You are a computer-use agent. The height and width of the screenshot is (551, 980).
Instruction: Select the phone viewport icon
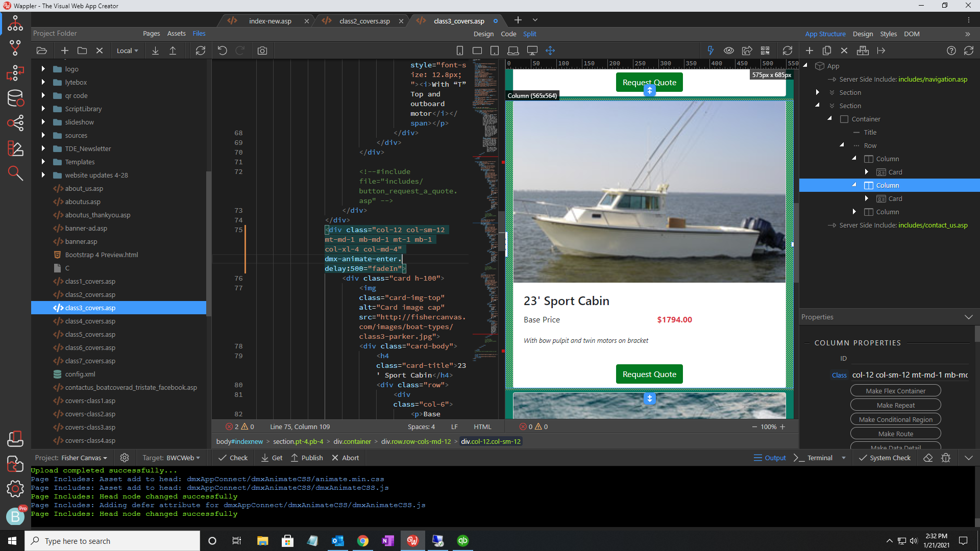point(459,51)
